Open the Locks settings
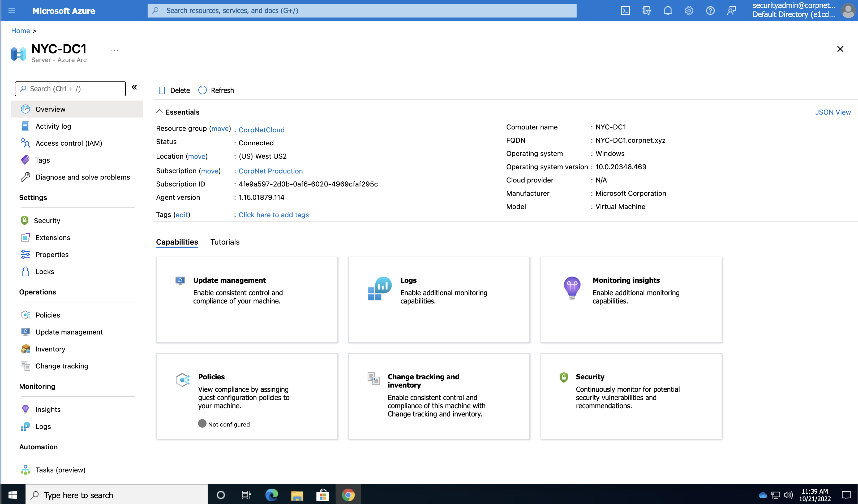The image size is (858, 504). coord(45,271)
